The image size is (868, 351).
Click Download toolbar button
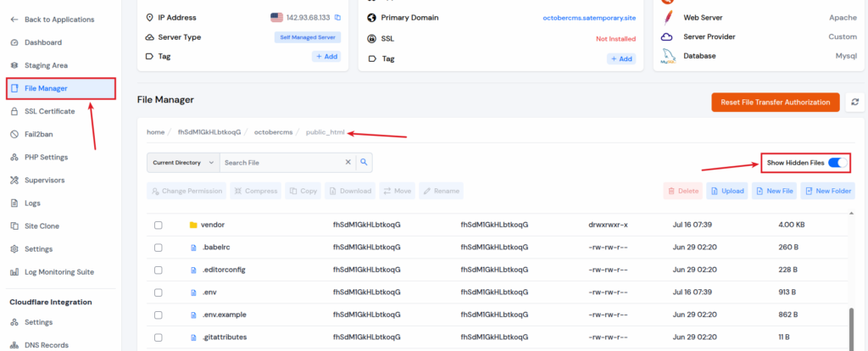350,191
